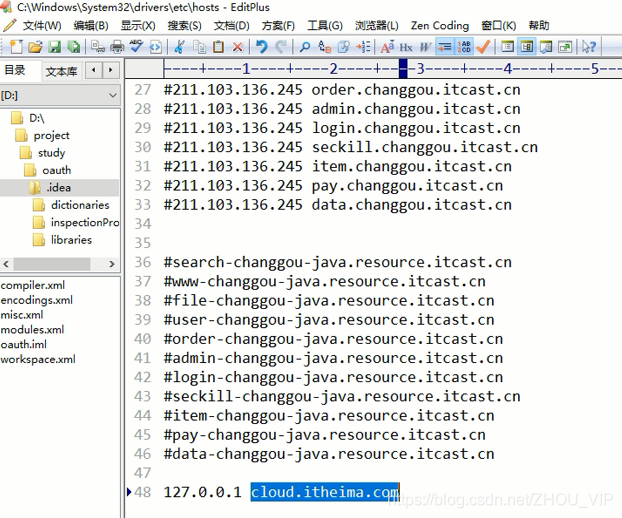622x518 pixels.
Task: Open the 工具(G) menu
Action: click(x=325, y=25)
